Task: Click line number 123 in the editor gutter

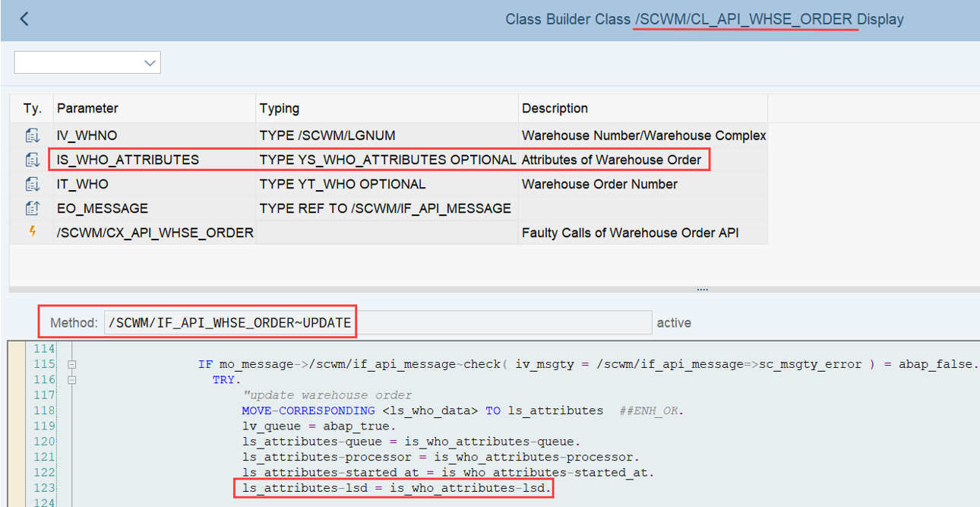Action: pyautogui.click(x=45, y=487)
